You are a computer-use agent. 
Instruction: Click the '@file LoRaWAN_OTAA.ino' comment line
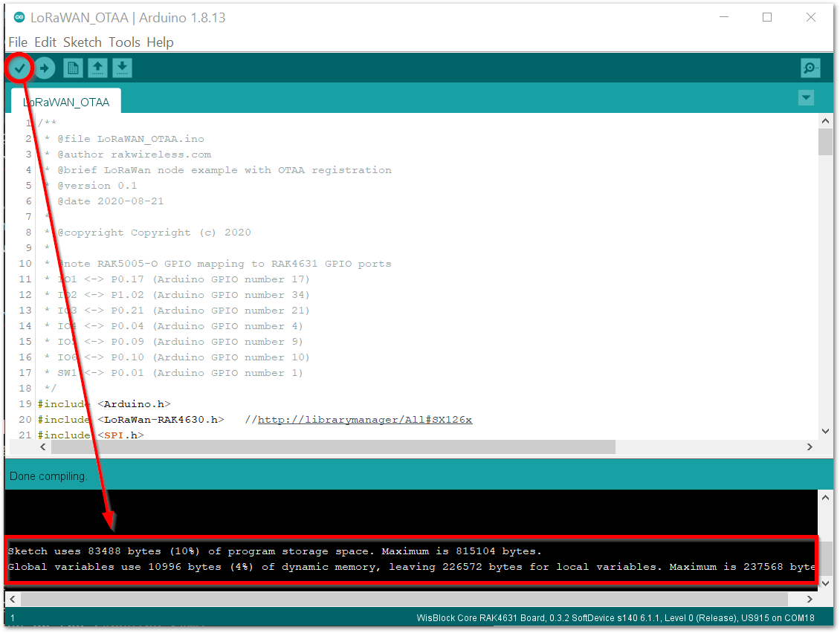click(x=124, y=139)
